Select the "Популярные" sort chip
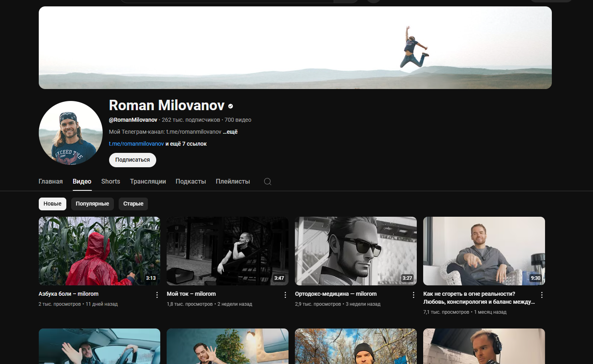The width and height of the screenshot is (593, 364). (x=92, y=204)
